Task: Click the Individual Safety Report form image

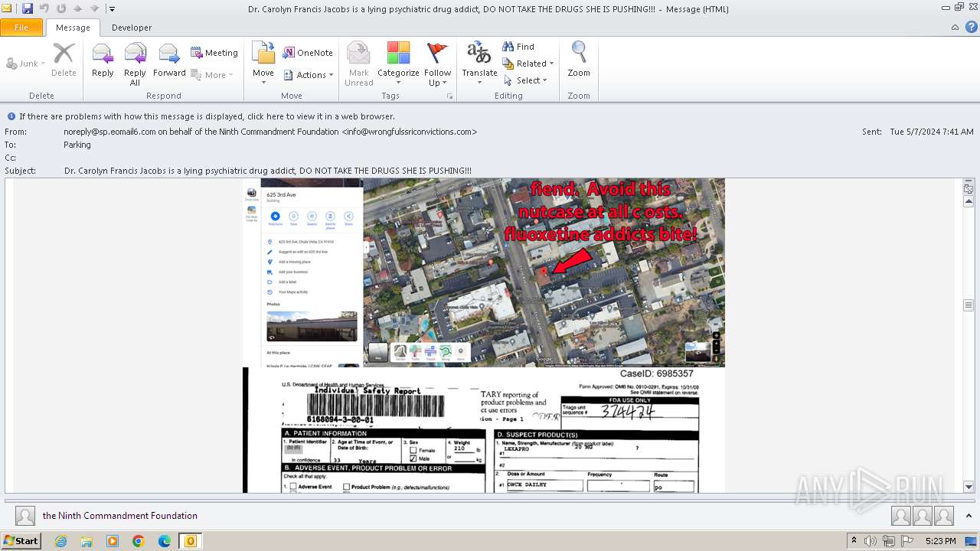Action: point(484,430)
